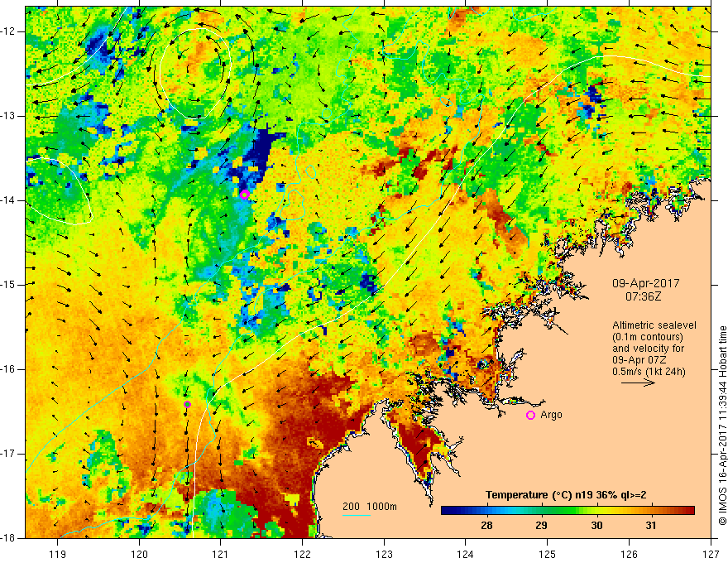This screenshot has height=563, width=728.
Task: Click the '-14' latitude axis label
Action: [9, 200]
